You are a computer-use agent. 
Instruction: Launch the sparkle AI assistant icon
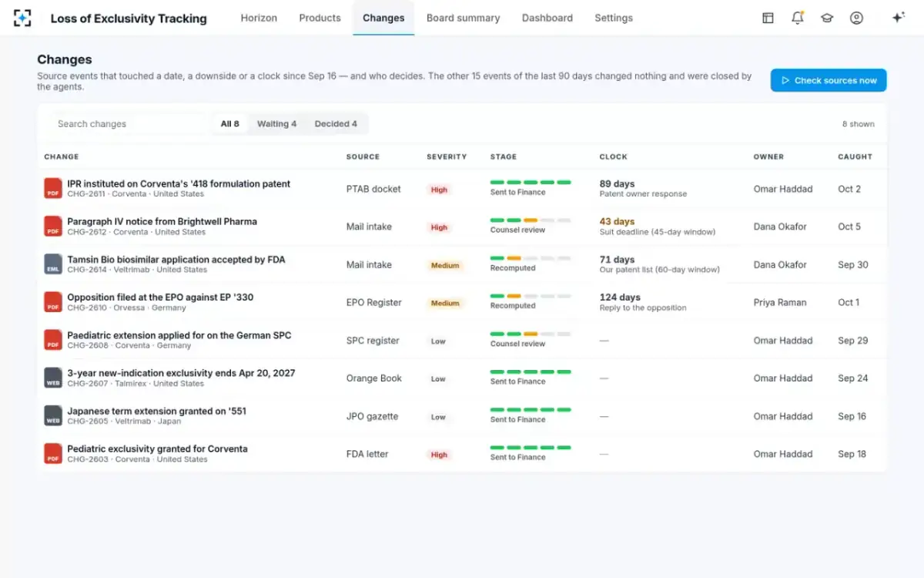[x=898, y=18]
